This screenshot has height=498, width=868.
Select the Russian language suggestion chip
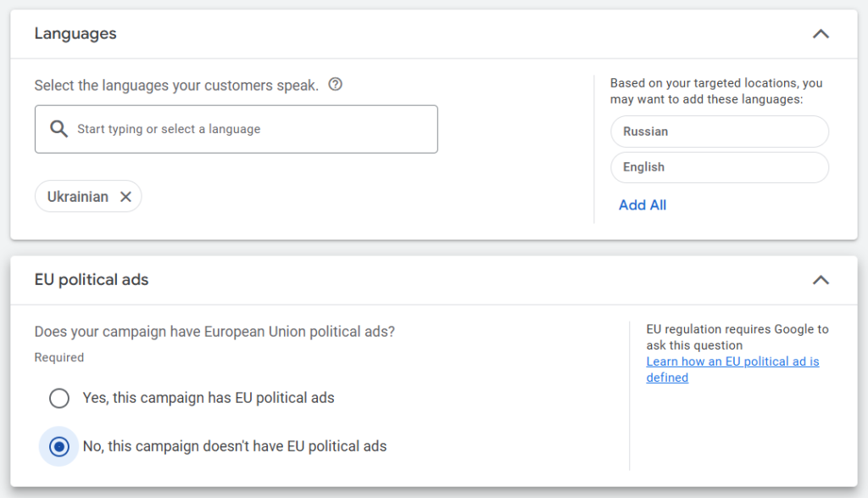point(719,131)
